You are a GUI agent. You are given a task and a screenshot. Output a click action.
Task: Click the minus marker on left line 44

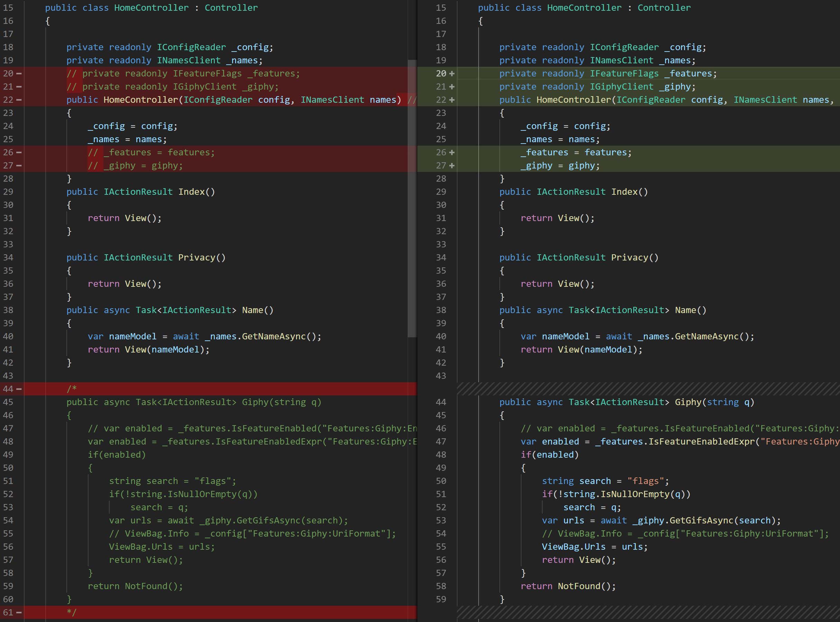19,389
